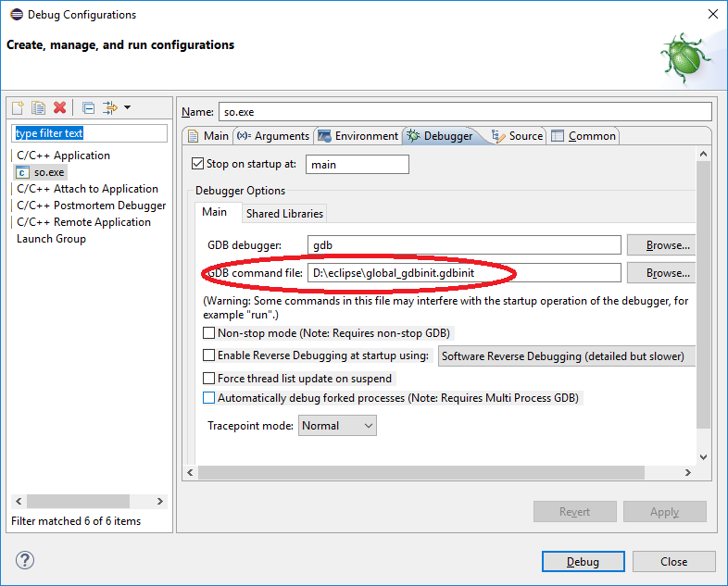Click the filter launch configurations icon
728x586 pixels.
[110, 108]
